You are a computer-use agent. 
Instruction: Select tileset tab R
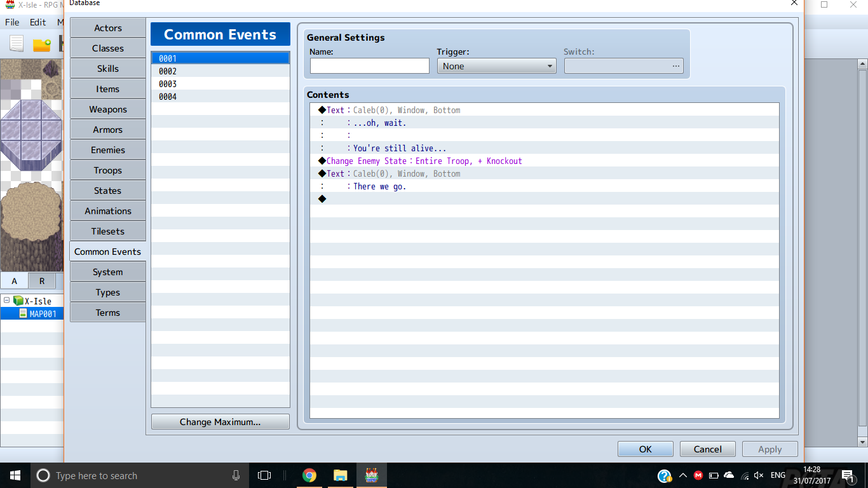pos(42,281)
